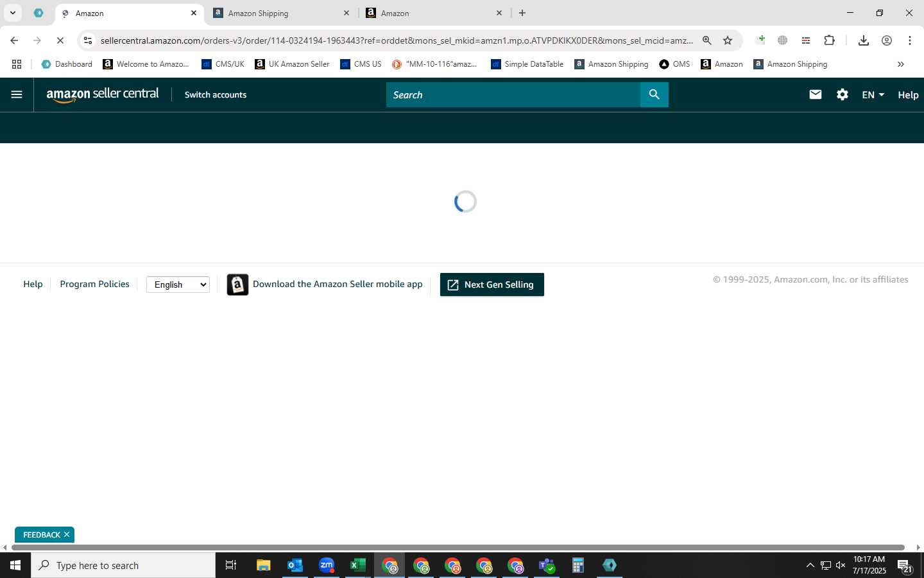Click the address bar URL
Viewport: 924px width, 578px height.
click(x=397, y=40)
